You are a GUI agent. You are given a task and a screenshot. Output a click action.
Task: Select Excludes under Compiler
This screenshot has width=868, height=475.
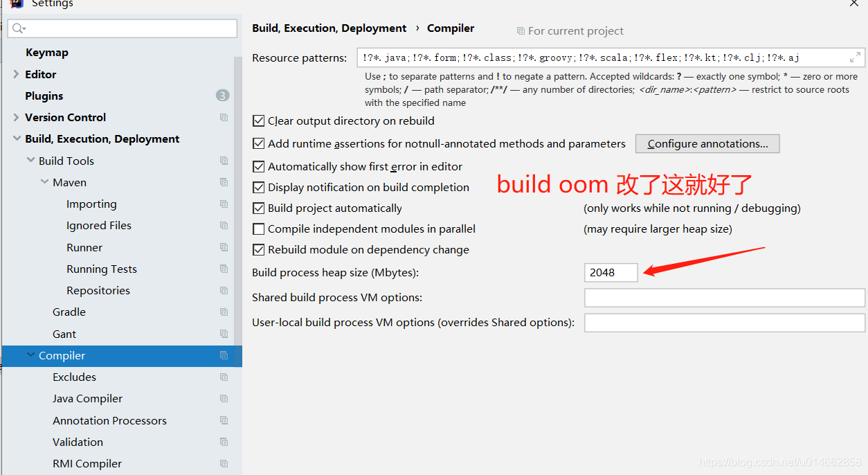pos(74,377)
